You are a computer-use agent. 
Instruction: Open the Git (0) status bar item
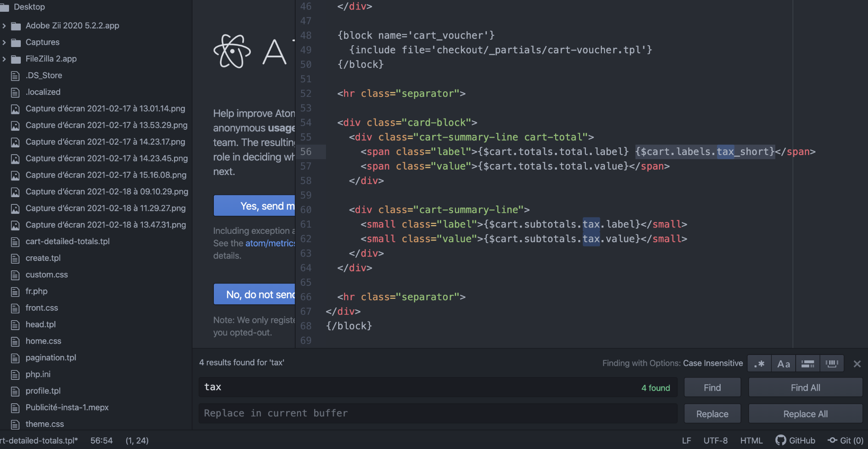point(845,440)
